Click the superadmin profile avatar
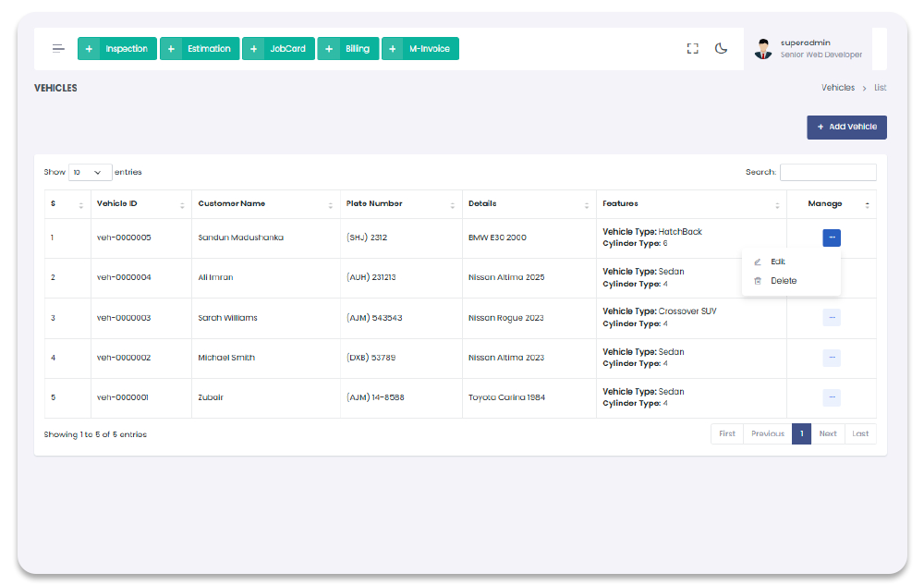This screenshot has width=924, height=585. (x=763, y=49)
